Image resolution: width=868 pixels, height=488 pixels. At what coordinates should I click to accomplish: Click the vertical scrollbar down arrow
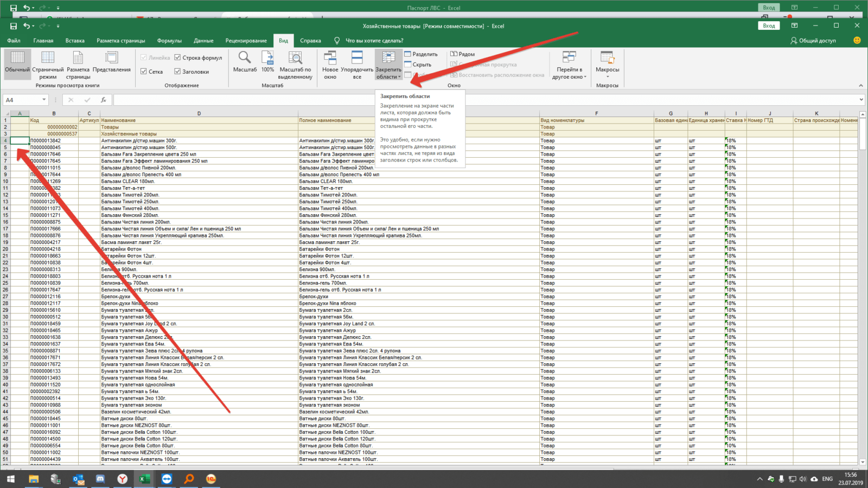[x=863, y=463]
